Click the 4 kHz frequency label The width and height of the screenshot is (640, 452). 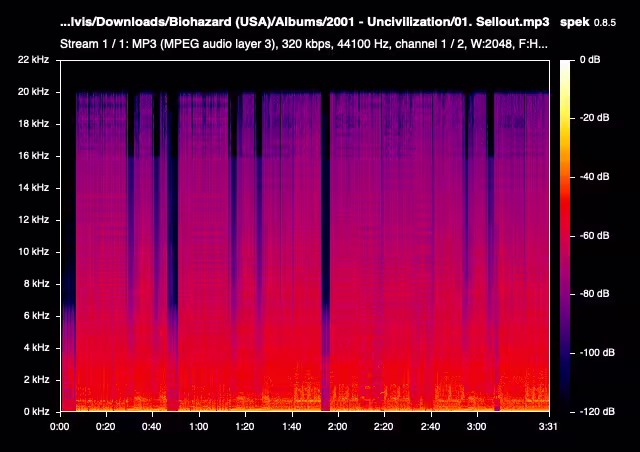click(x=36, y=347)
